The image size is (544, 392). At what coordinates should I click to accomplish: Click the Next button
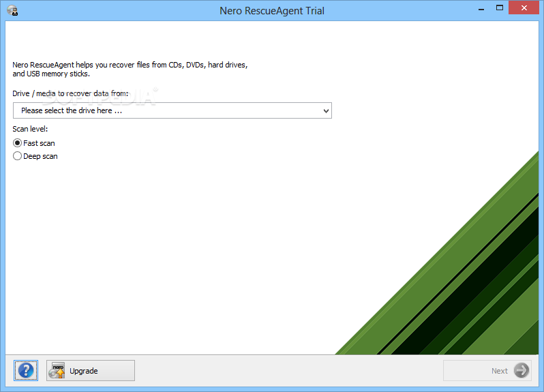[487, 370]
